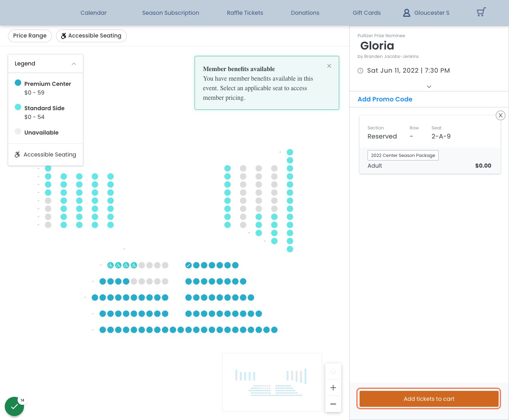Image resolution: width=509 pixels, height=420 pixels.
Task: Remove the selected seat 2-A-9 ticket
Action: coord(500,115)
